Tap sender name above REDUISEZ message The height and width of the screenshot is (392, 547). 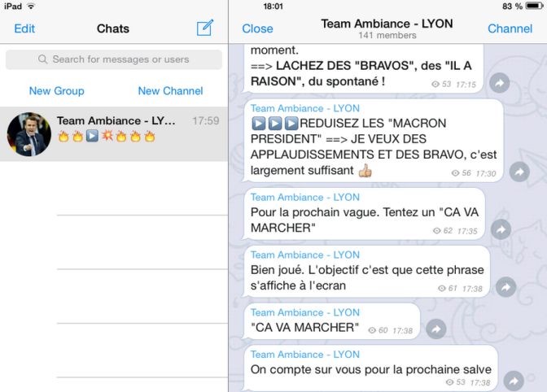click(305, 108)
